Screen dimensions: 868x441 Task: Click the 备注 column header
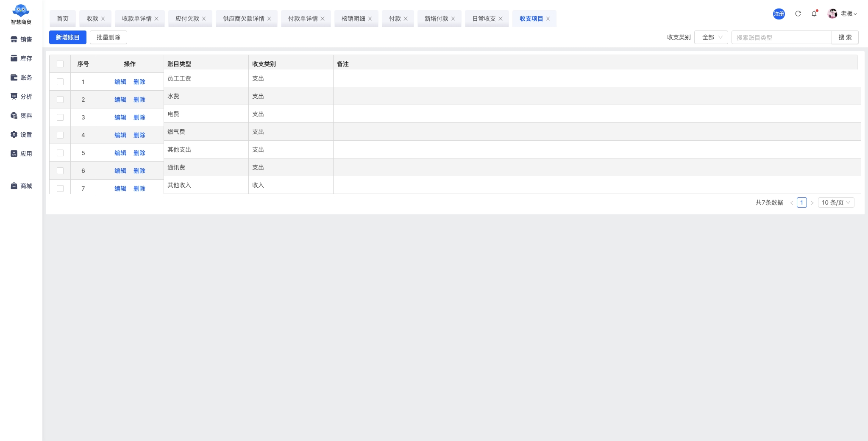[x=595, y=64]
